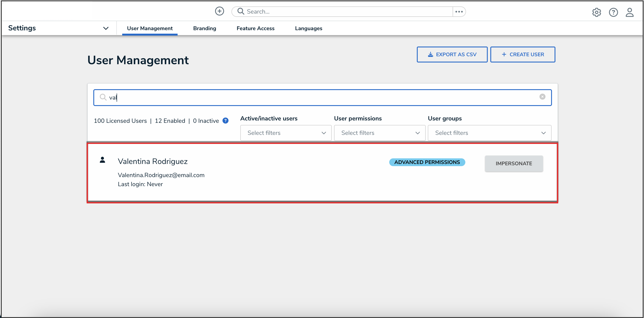Expand the Settings navigation dropdown

click(106, 28)
